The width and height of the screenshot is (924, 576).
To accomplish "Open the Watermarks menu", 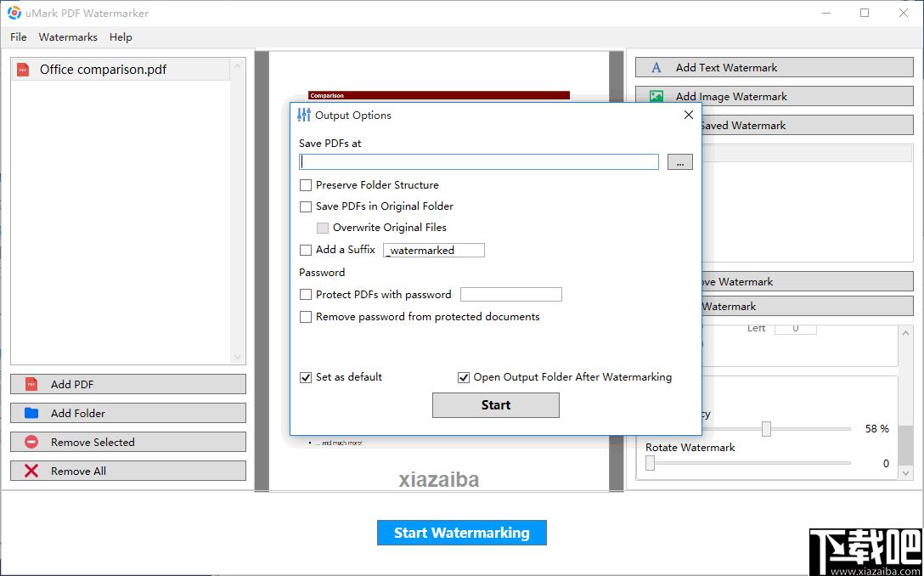I will pos(68,37).
